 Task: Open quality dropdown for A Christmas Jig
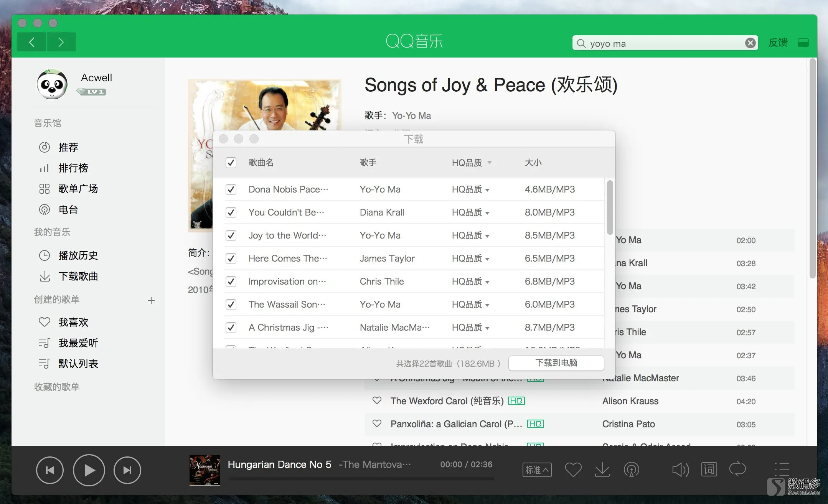coord(471,328)
